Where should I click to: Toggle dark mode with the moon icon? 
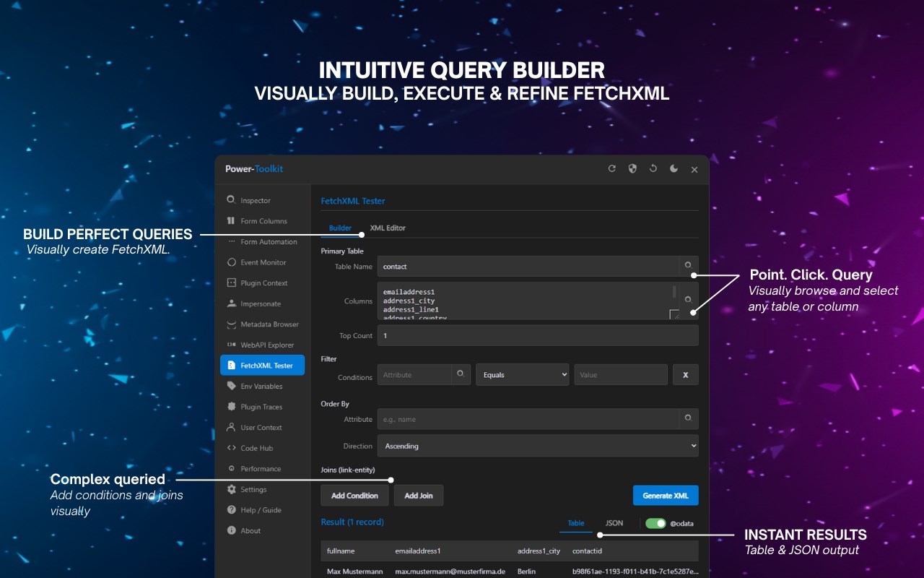(x=674, y=168)
